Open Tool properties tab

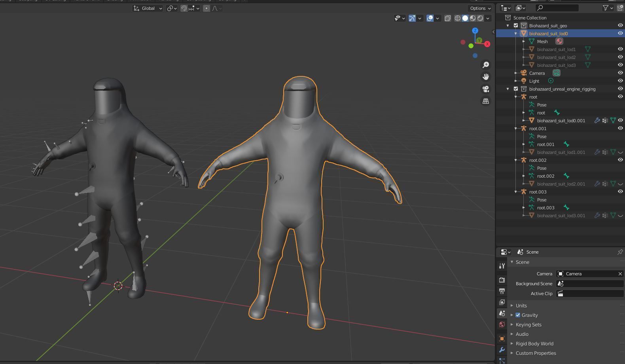pos(502,266)
